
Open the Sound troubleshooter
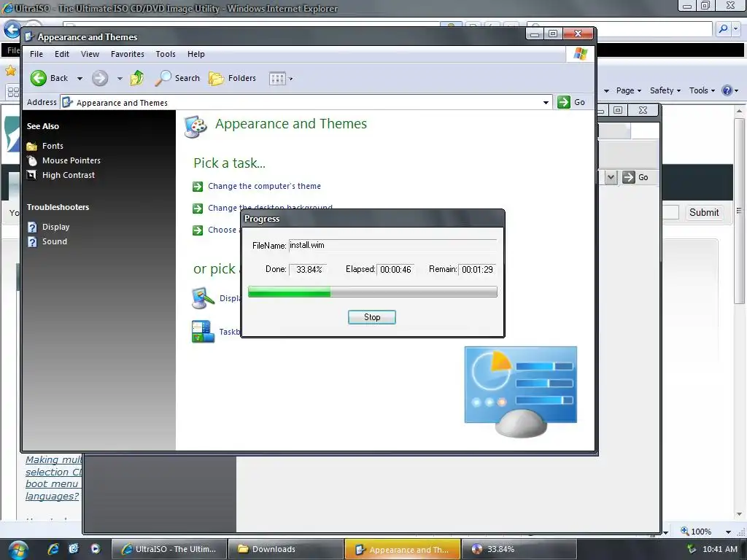[x=54, y=241]
